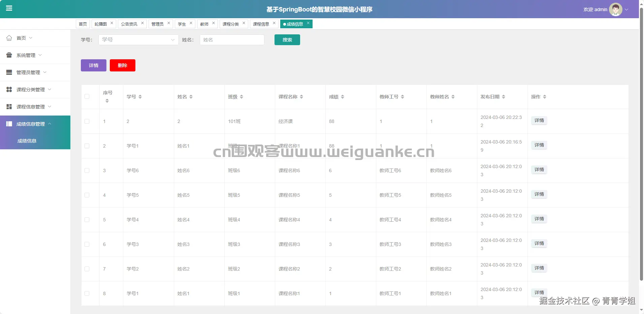Toggle the hamburger menu icon
The width and height of the screenshot is (644, 314).
pyautogui.click(x=9, y=8)
